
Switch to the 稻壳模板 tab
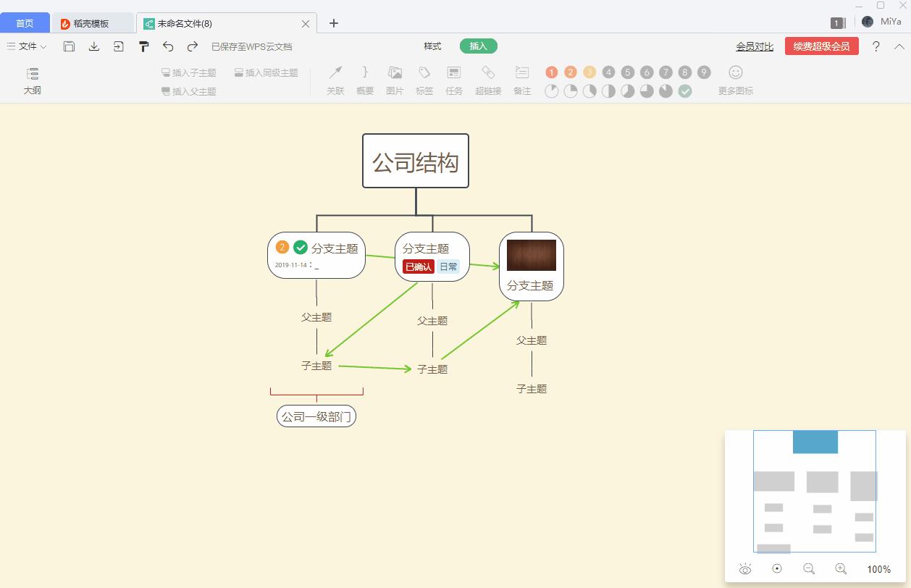pyautogui.click(x=93, y=22)
